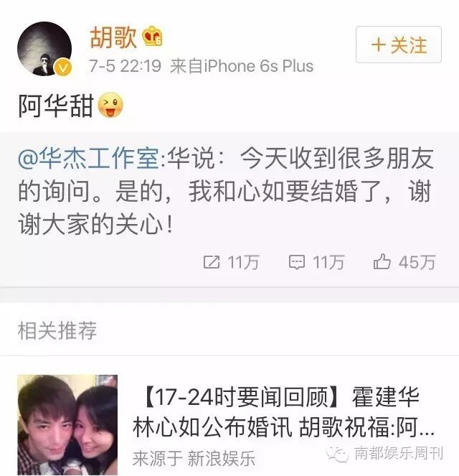Click the comment bubble icon

click(296, 262)
